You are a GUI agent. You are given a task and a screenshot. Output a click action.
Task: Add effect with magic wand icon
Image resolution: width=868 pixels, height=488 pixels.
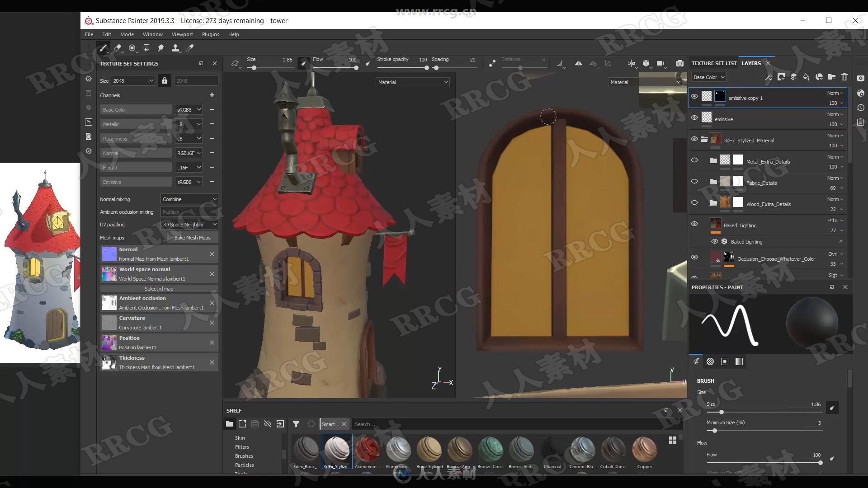(768, 77)
